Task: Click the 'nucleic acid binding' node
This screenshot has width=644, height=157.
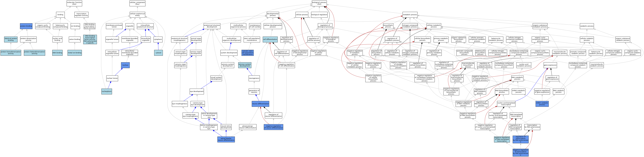Action: [57, 39]
